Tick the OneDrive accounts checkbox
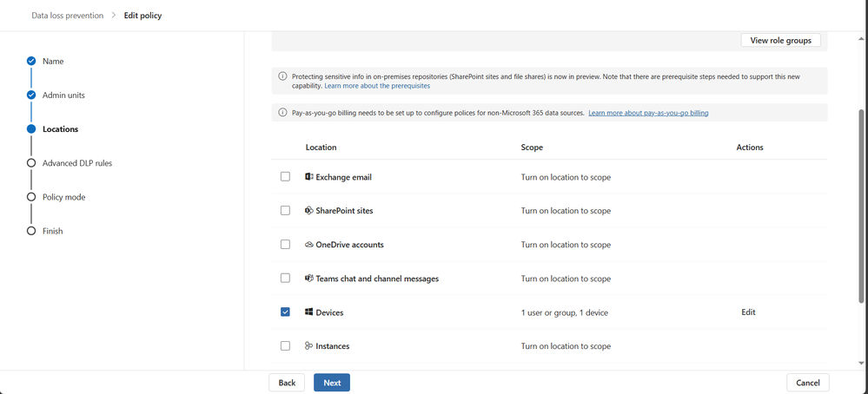Image resolution: width=868 pixels, height=394 pixels. point(285,245)
